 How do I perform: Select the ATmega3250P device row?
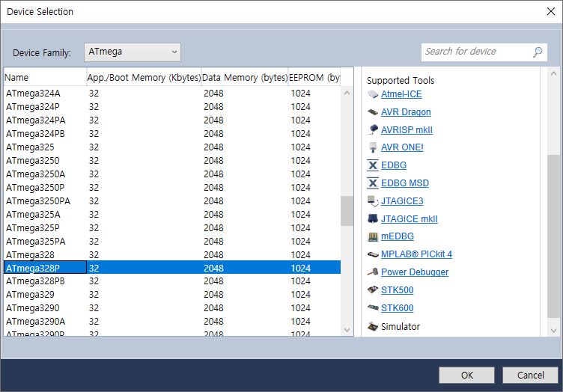click(172, 188)
